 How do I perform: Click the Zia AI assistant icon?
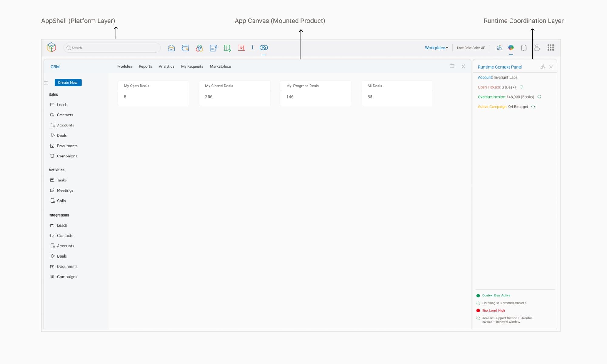tap(499, 48)
